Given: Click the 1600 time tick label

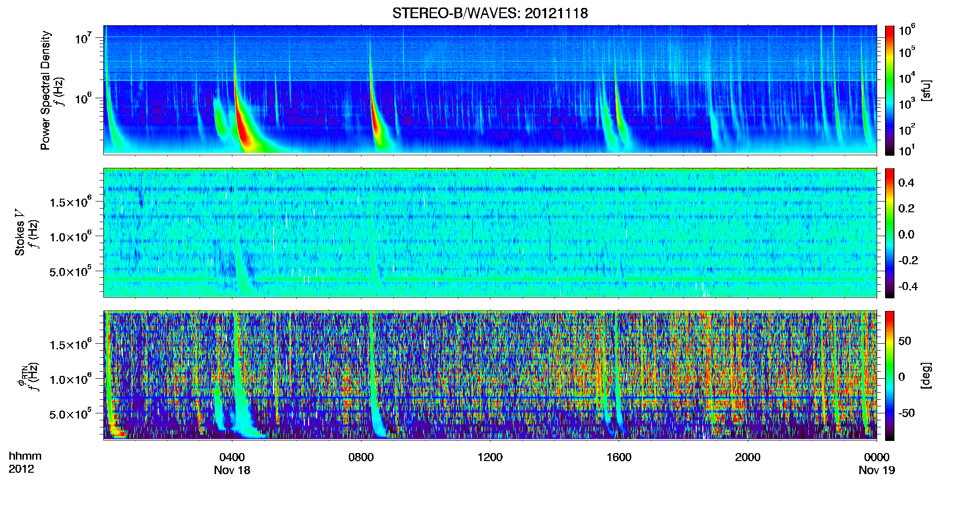Looking at the screenshot, I should click(x=619, y=457).
